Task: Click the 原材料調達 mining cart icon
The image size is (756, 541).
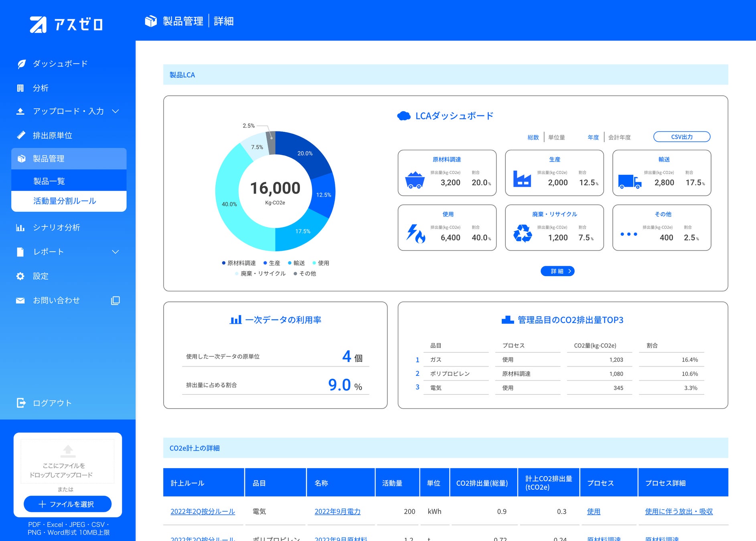Action: click(415, 180)
